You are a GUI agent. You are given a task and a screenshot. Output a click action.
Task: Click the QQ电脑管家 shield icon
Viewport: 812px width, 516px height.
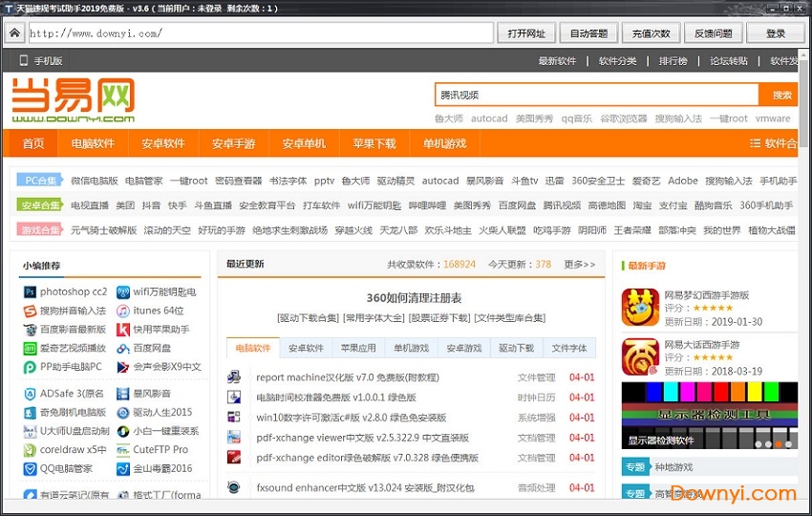(30, 468)
